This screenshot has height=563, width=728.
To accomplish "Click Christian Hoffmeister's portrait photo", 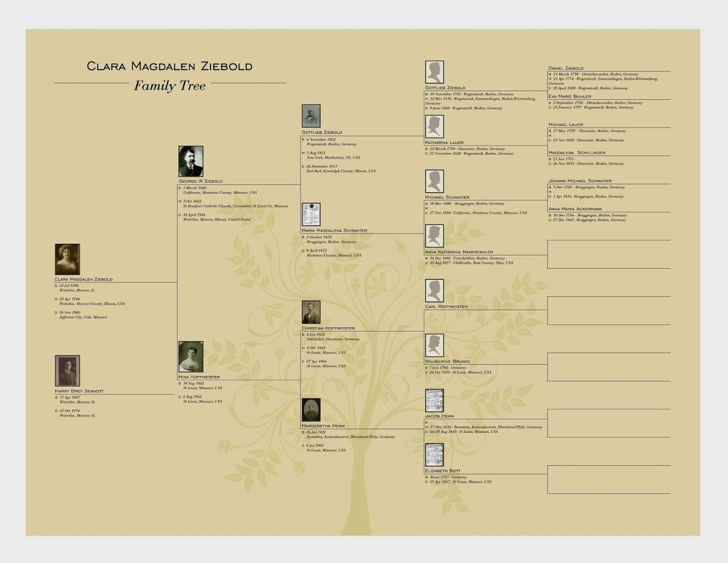I will click(310, 311).
